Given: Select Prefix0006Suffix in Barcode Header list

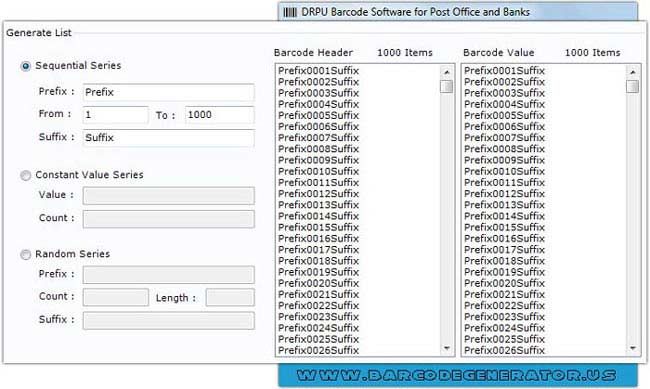Looking at the screenshot, I should tap(318, 126).
